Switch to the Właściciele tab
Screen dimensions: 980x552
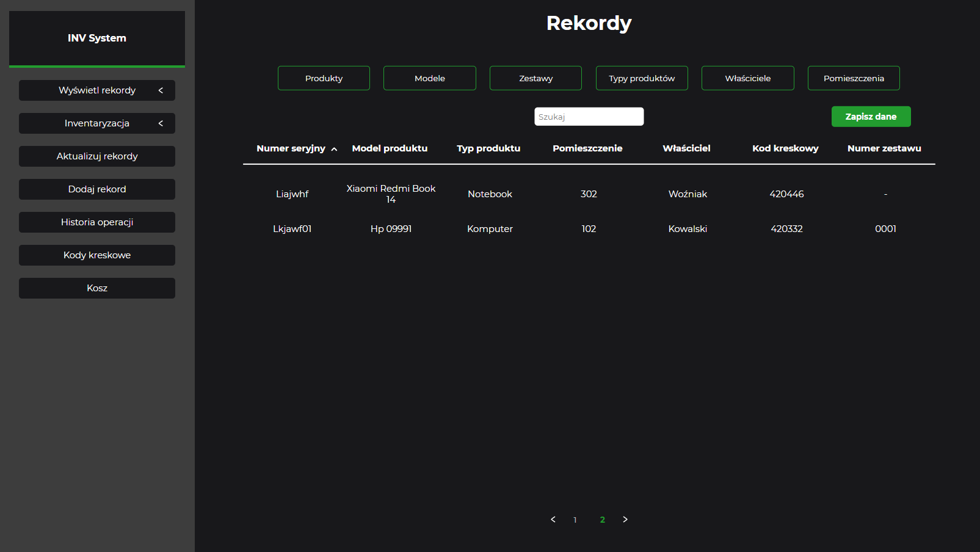[x=747, y=78]
